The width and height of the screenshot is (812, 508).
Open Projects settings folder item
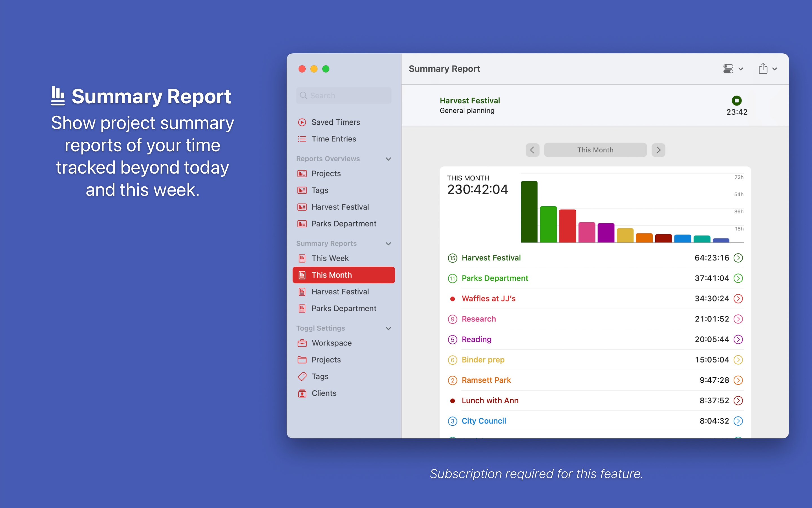pyautogui.click(x=344, y=360)
